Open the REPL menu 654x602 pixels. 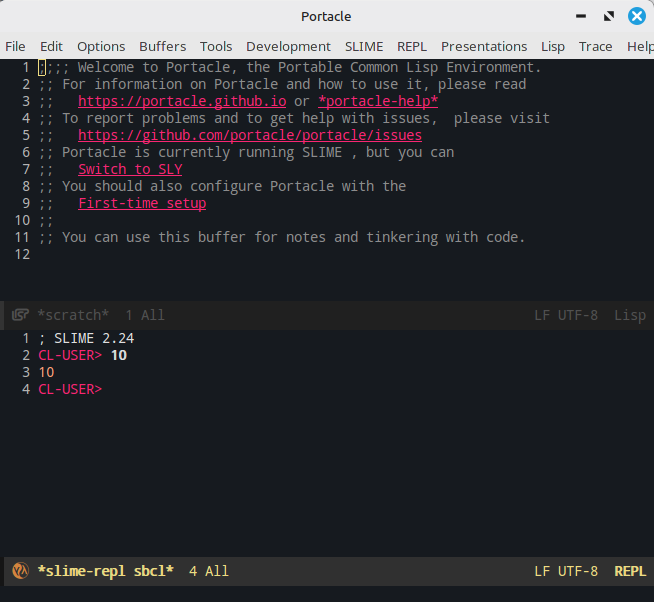pyautogui.click(x=412, y=46)
